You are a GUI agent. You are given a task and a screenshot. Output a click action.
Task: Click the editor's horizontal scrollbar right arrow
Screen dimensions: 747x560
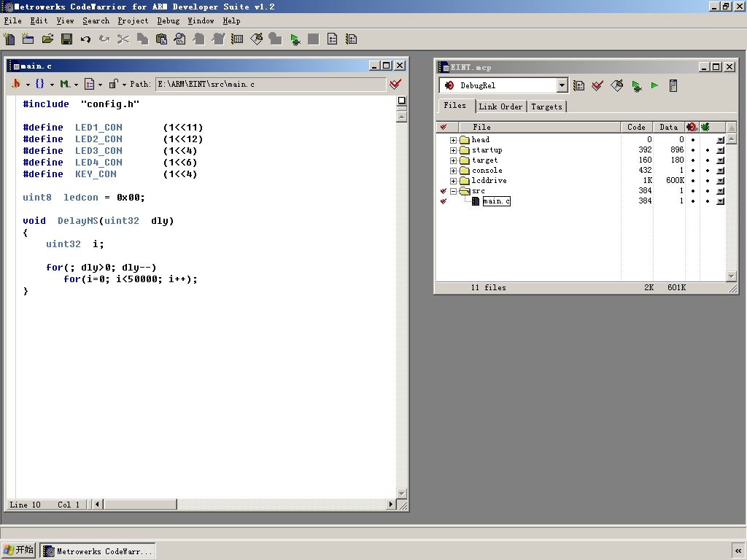(391, 504)
